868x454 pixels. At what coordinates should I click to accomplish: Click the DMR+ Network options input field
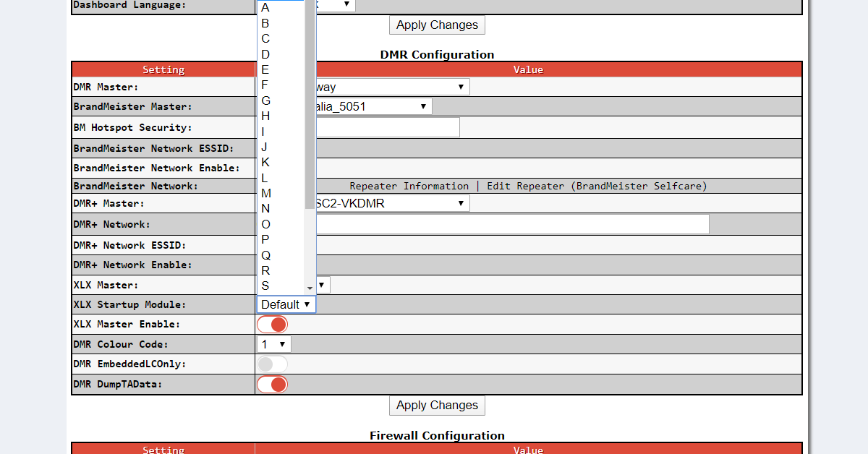click(512, 224)
